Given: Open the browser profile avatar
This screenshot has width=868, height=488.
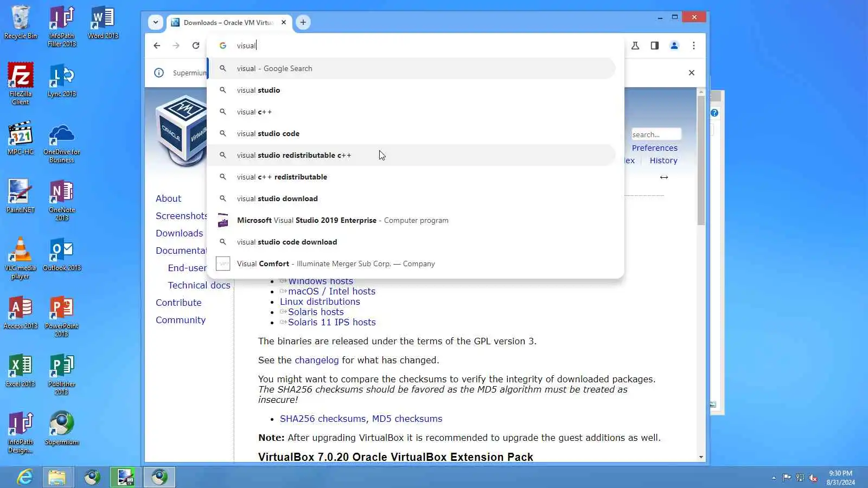Looking at the screenshot, I should (x=674, y=46).
